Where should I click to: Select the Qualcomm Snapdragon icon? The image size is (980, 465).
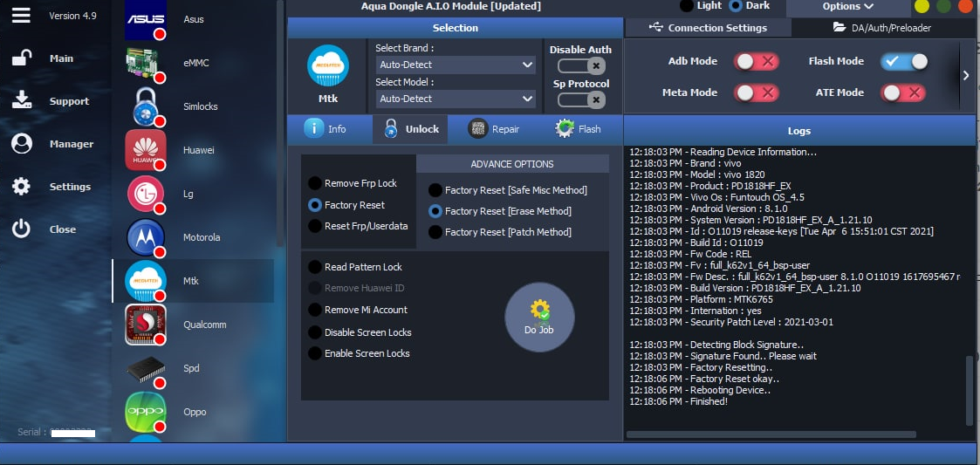click(146, 325)
